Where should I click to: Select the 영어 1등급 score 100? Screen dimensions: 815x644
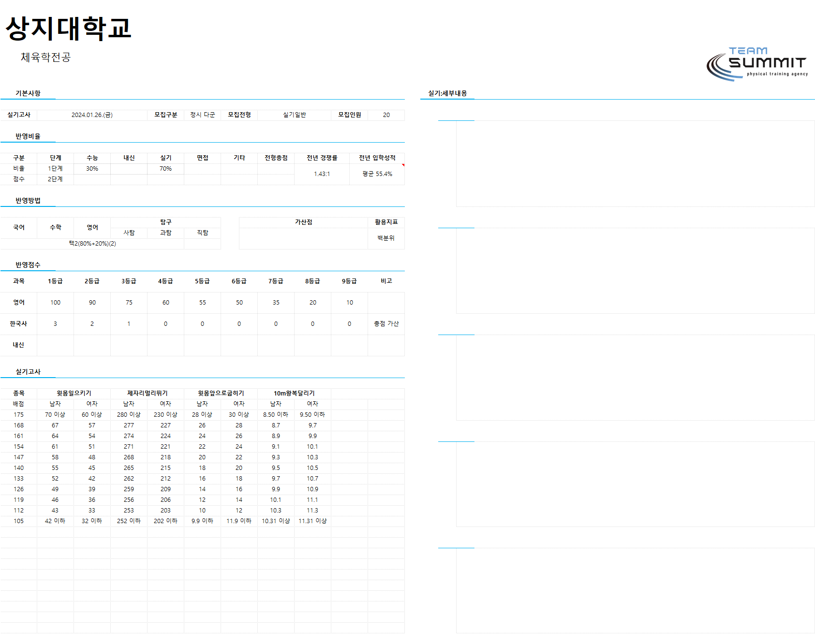point(56,303)
